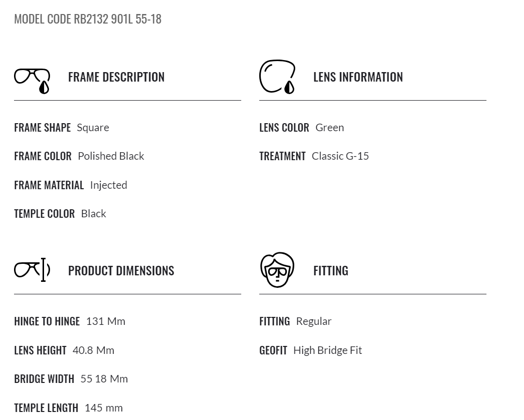524x420 pixels.
Task: Select the LENS INFORMATION heading
Action: coord(358,77)
